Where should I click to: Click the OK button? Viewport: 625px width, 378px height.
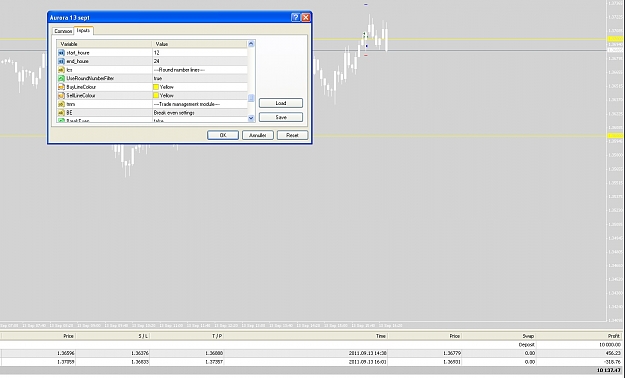point(223,135)
